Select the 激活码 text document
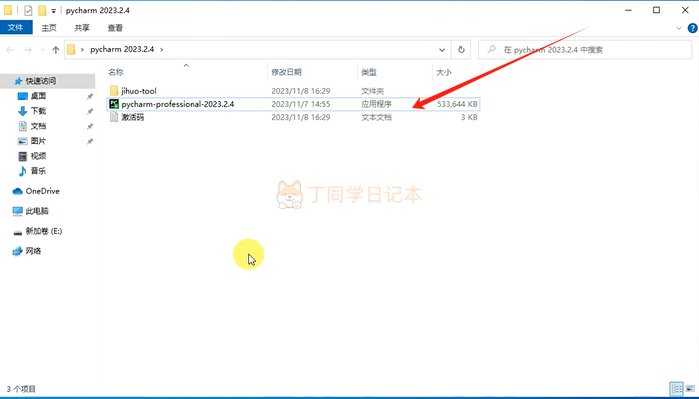This screenshot has height=399, width=699. [133, 117]
